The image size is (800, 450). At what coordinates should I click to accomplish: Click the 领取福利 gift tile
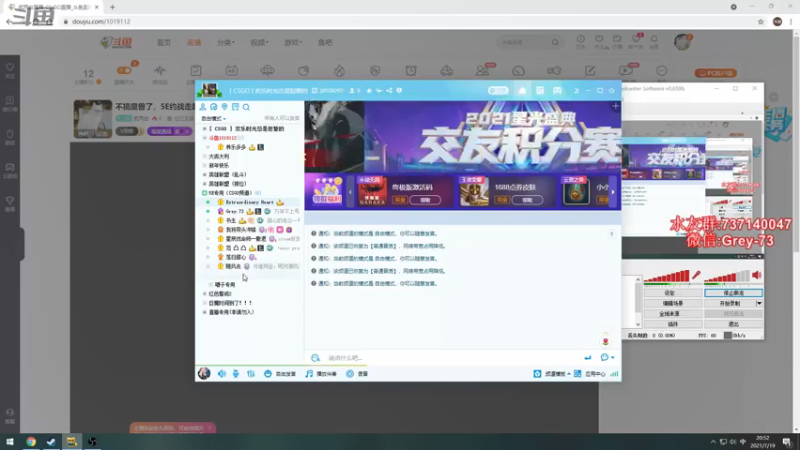tap(327, 191)
